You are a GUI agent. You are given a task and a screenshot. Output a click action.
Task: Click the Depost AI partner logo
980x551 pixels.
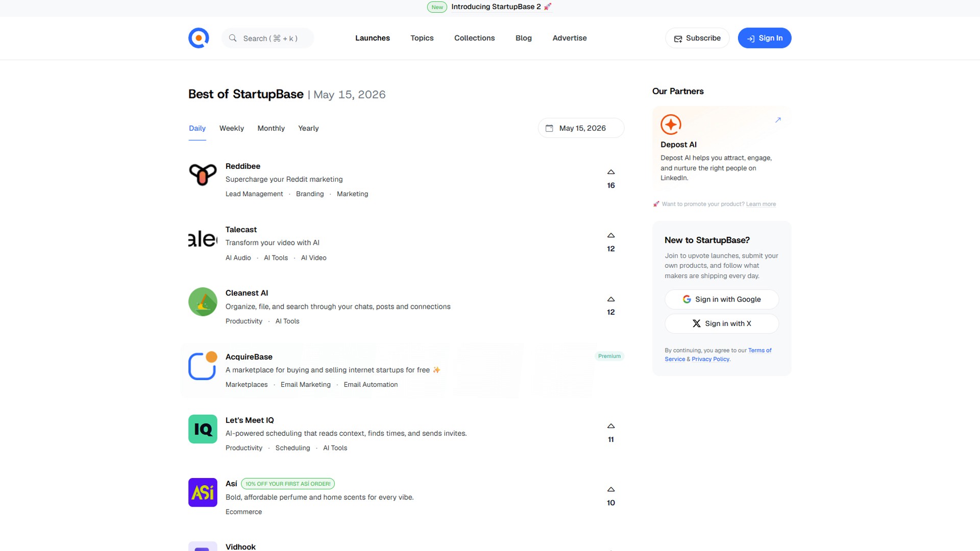coord(671,124)
